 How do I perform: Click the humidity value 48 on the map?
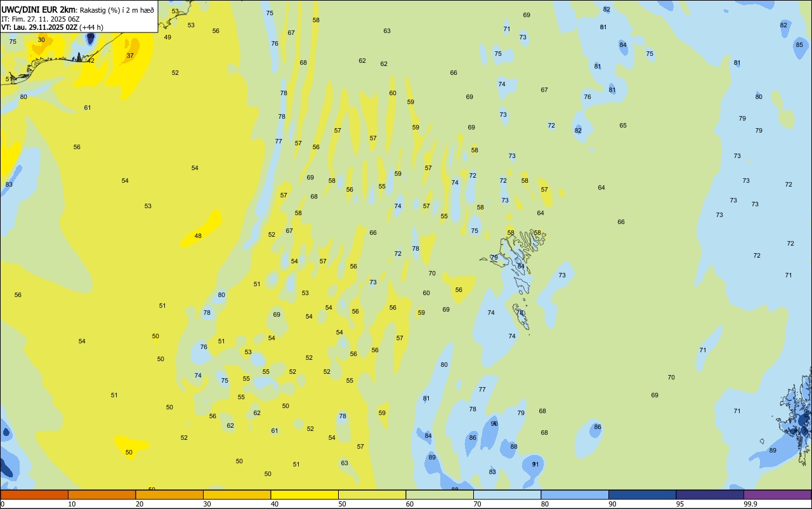[198, 235]
